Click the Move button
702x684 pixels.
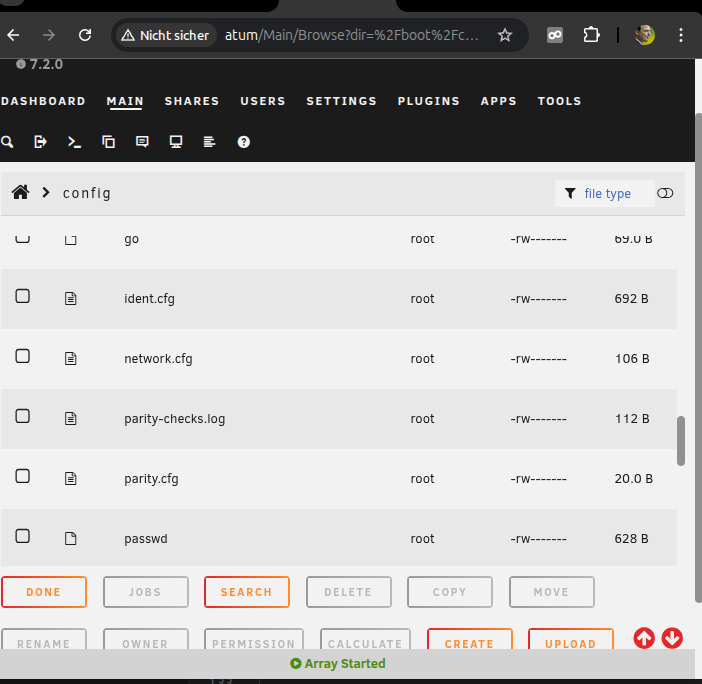click(552, 592)
